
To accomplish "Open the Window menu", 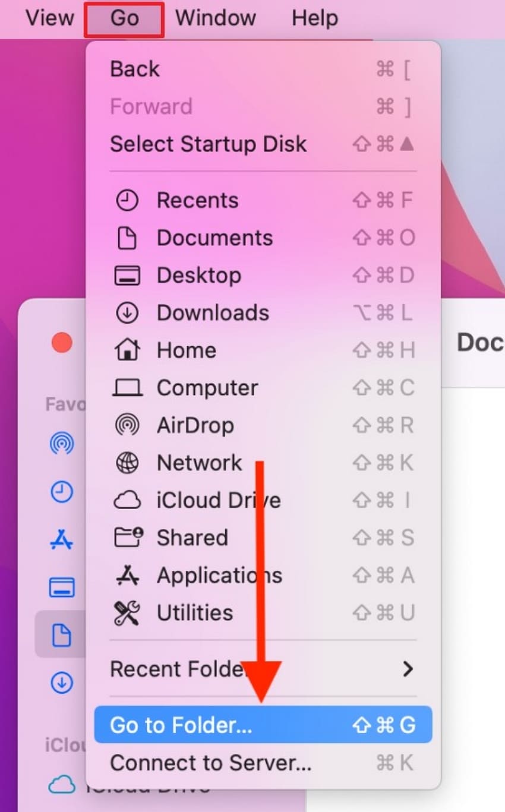I will click(216, 18).
